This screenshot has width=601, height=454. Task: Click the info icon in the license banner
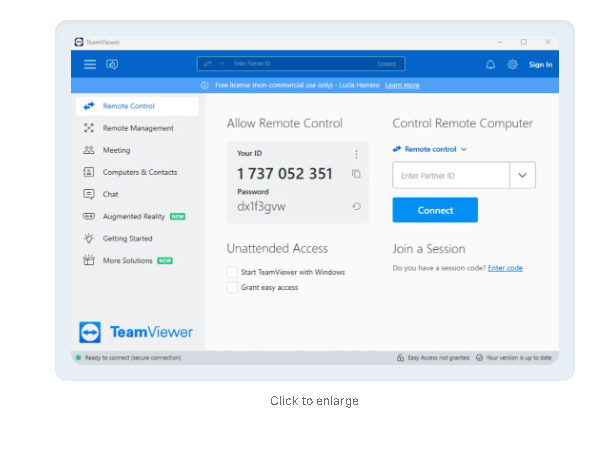coord(205,85)
